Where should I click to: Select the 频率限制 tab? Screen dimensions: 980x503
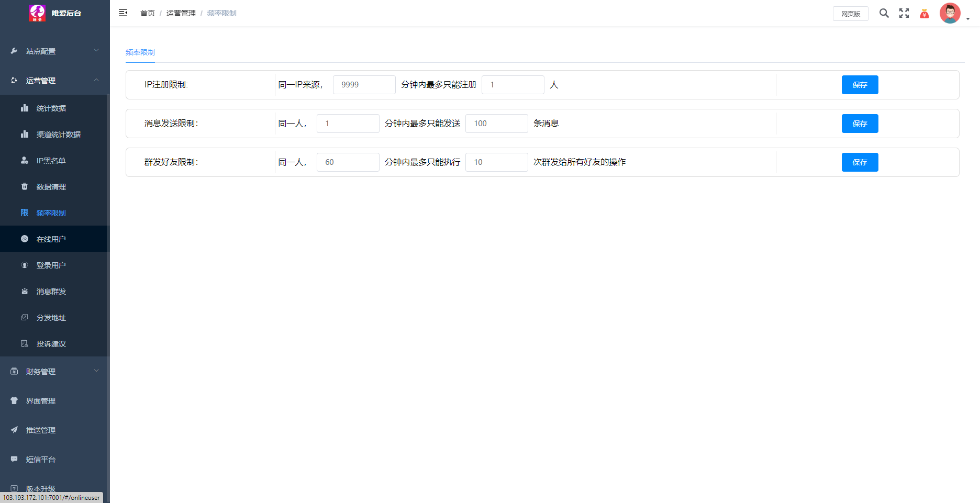[140, 52]
